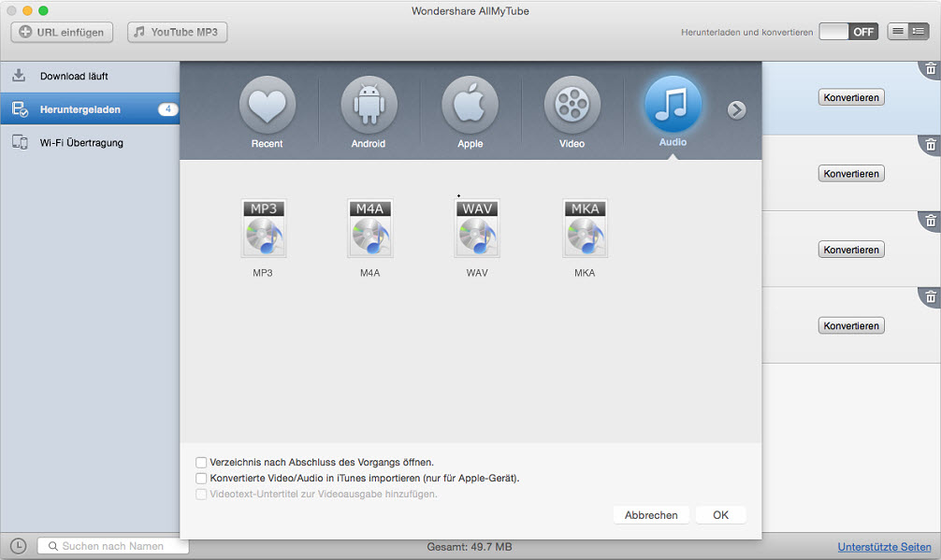Screen dimensions: 941x560
Task: Click the download tray icon in the sidebar
Action: tap(20, 76)
